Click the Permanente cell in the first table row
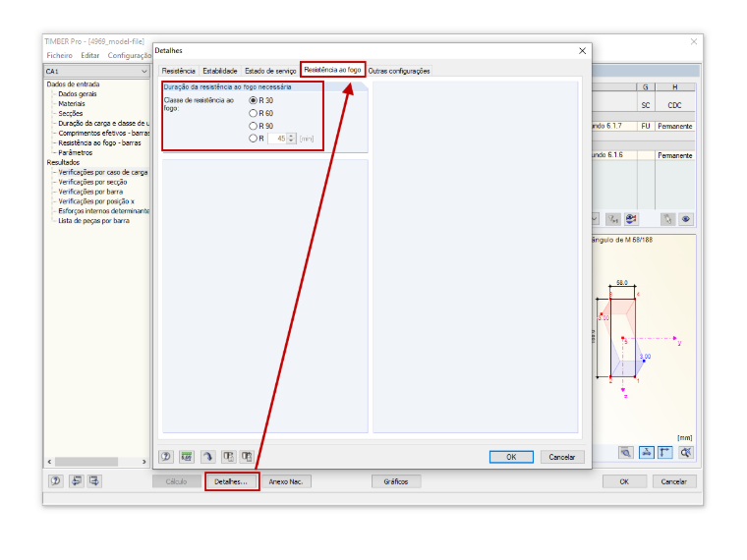The image size is (747, 560). point(674,126)
